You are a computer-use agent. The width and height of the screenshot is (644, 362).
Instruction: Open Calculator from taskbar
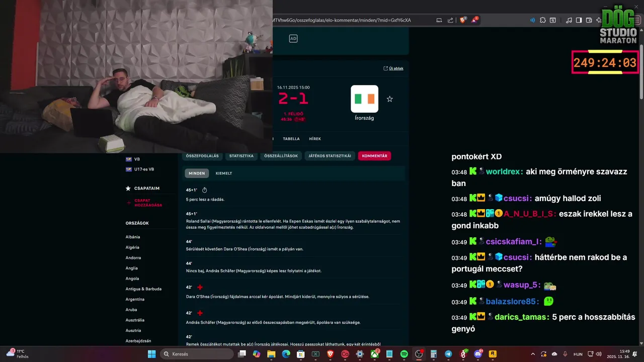coord(434,354)
